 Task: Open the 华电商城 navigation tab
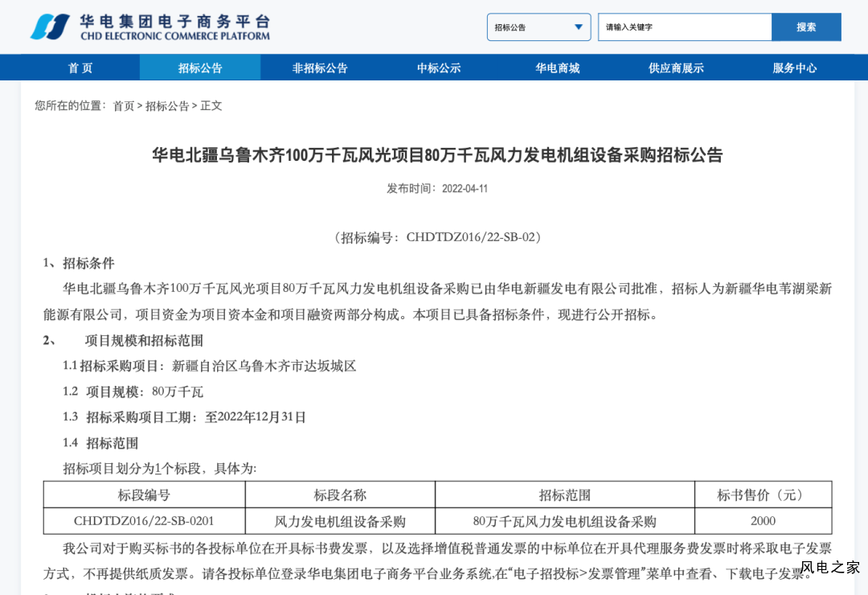click(557, 68)
